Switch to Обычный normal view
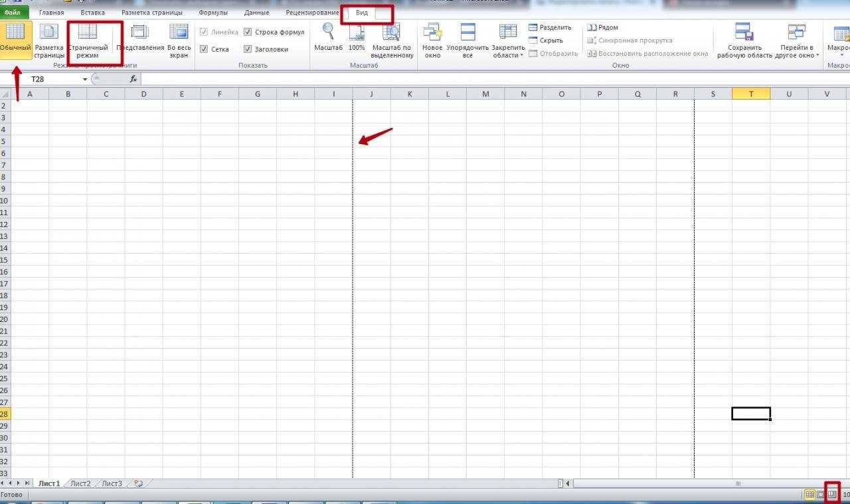The width and height of the screenshot is (850, 504). [x=15, y=40]
